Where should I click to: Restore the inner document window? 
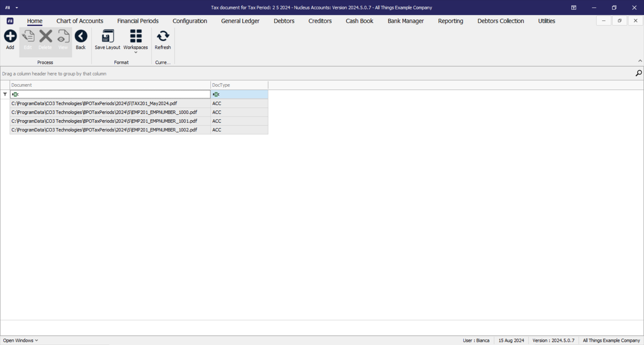620,21
